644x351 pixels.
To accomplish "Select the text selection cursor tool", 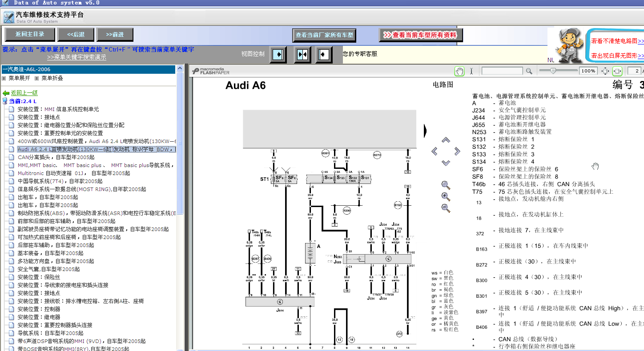I will pyautogui.click(x=471, y=71).
